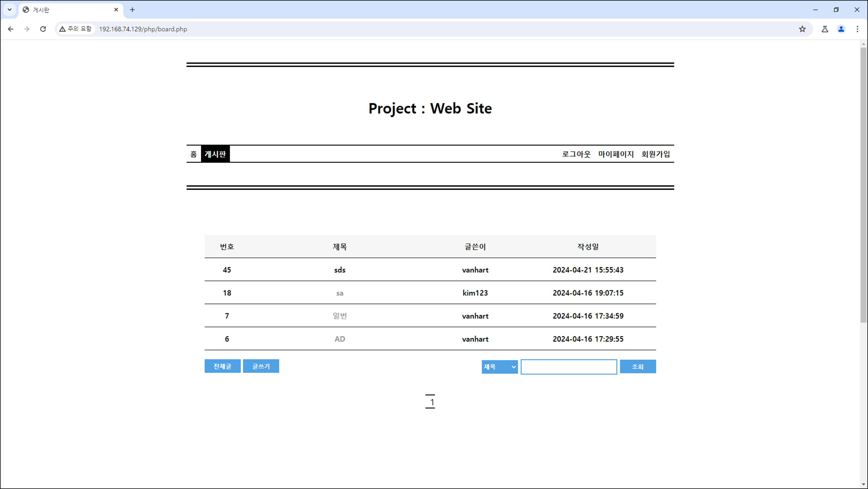Image resolution: width=868 pixels, height=489 pixels.
Task: Open the Chrome three-dot menu
Action: (x=858, y=29)
